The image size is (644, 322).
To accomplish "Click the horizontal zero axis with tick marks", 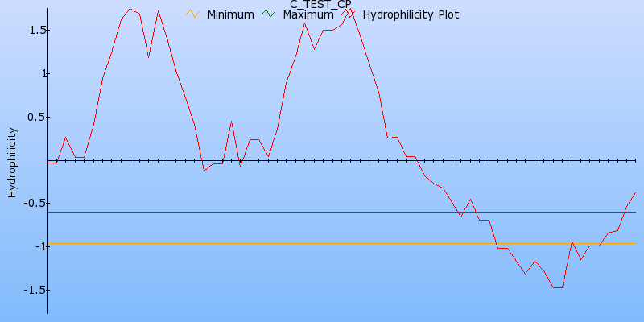I will click(x=322, y=160).
